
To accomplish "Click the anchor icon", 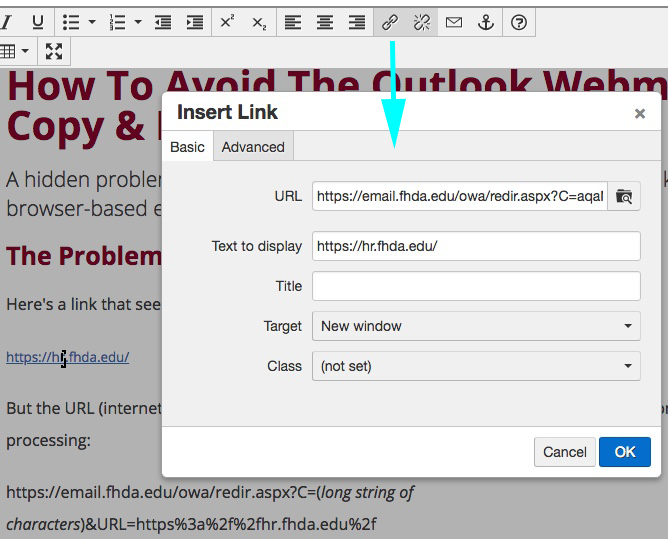I will pyautogui.click(x=486, y=22).
